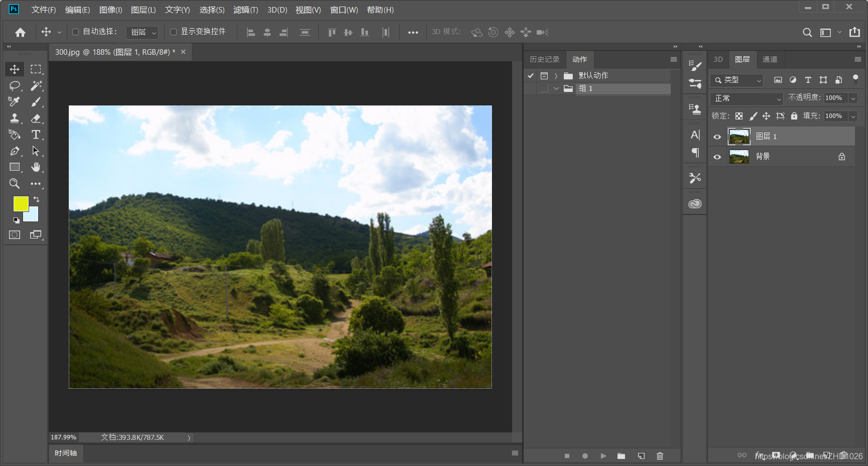The height and width of the screenshot is (466, 868).
Task: Open the Auto-Select 图层 dropdown
Action: tap(142, 32)
